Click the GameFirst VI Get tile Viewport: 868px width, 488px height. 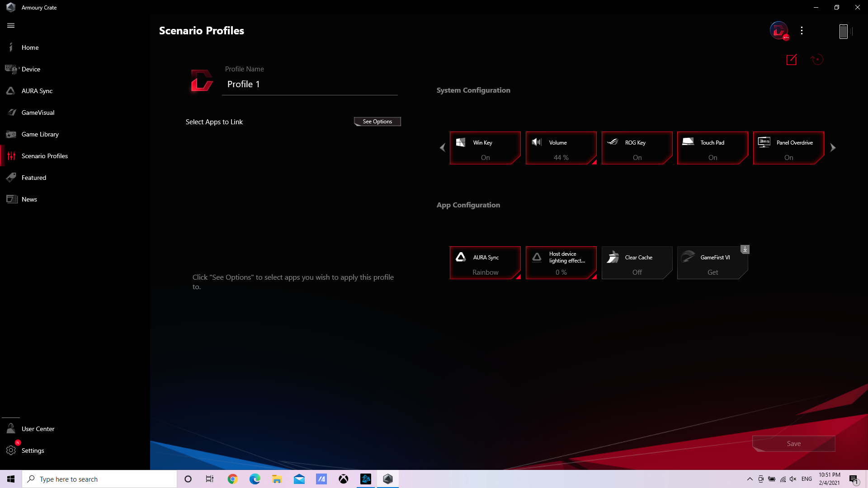[712, 263]
